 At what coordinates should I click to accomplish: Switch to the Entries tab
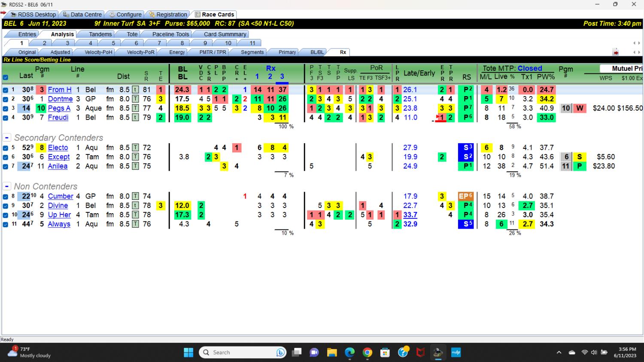click(27, 34)
